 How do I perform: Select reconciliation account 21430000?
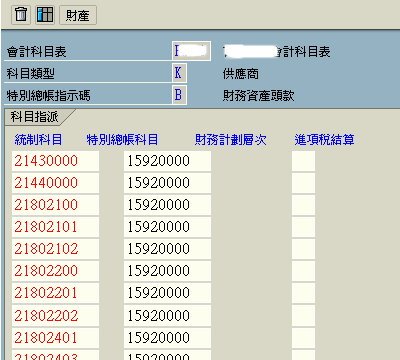55,161
